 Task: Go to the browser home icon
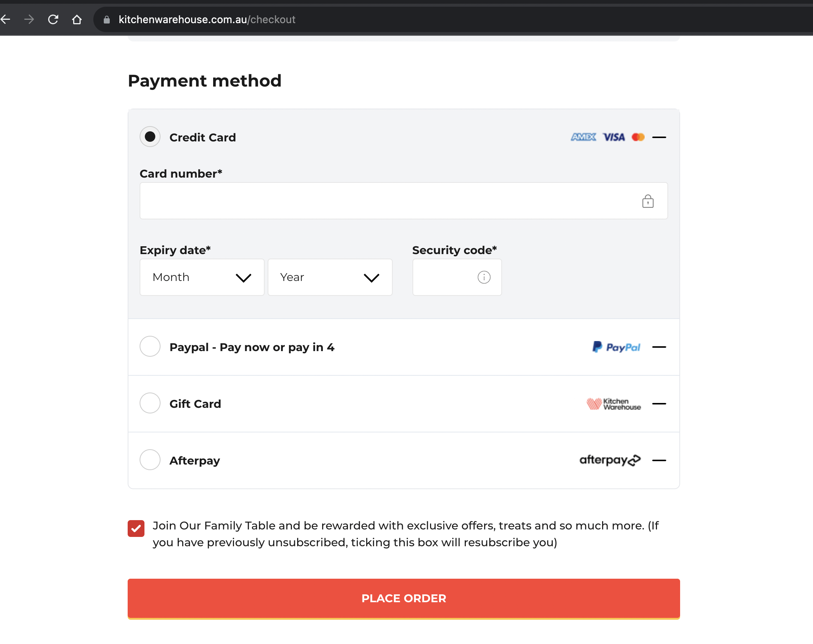tap(77, 19)
